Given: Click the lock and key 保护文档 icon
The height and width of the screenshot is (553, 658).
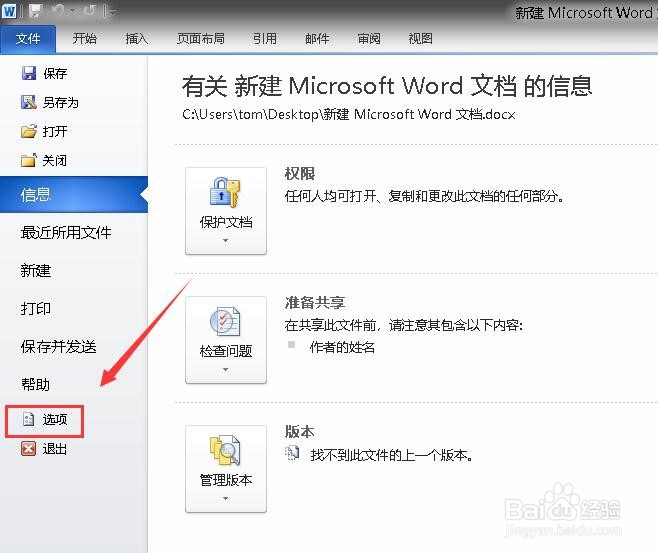Looking at the screenshot, I should point(225,192).
